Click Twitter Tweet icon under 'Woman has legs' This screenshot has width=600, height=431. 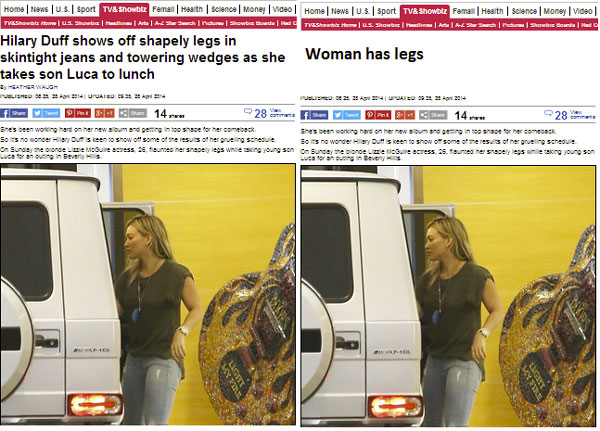[x=346, y=115]
